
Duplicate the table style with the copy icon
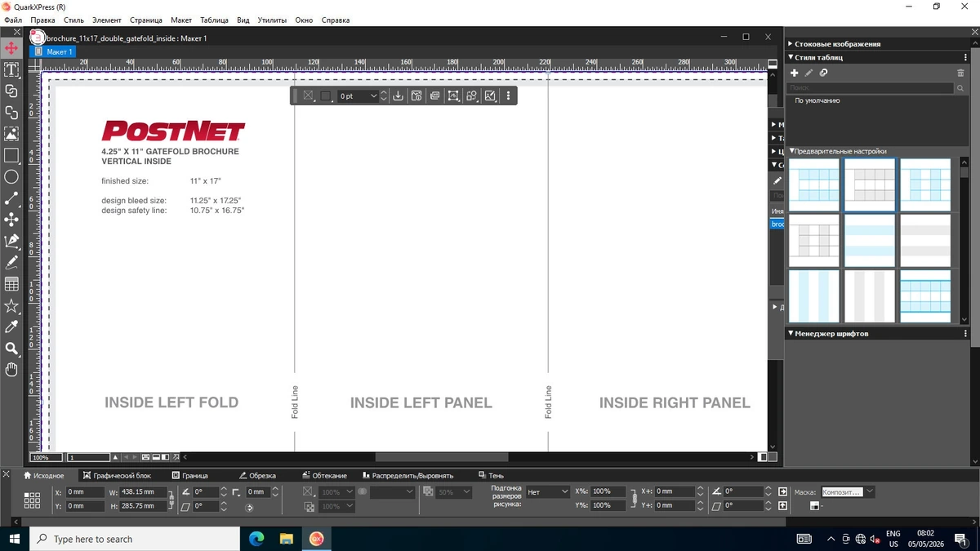point(823,73)
